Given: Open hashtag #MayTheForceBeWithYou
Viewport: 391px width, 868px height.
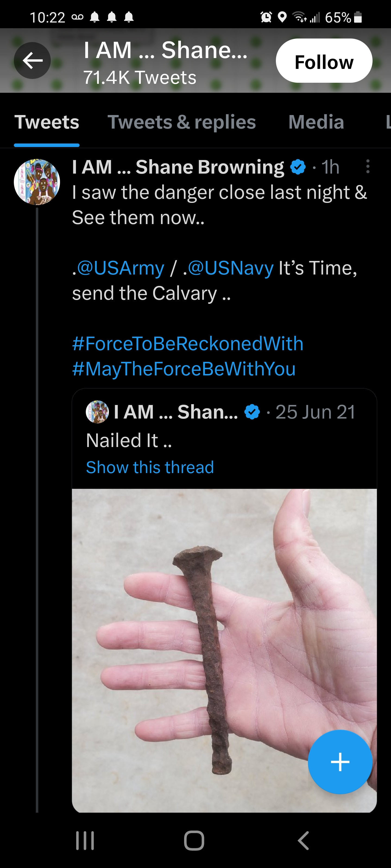Looking at the screenshot, I should (184, 369).
